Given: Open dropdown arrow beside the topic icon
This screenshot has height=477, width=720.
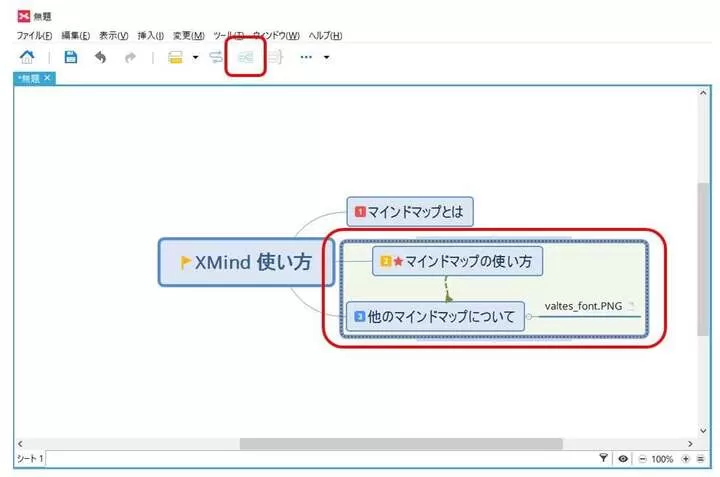Looking at the screenshot, I should point(195,58).
